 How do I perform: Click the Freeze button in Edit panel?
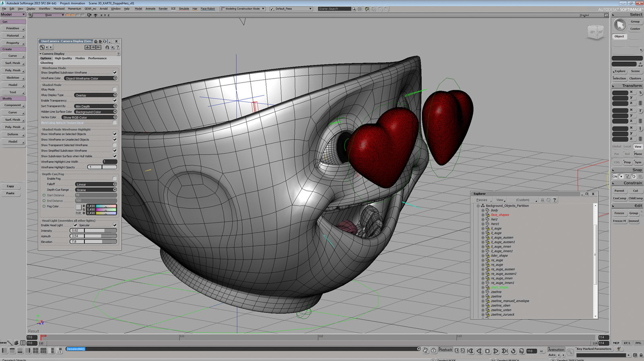(619, 213)
